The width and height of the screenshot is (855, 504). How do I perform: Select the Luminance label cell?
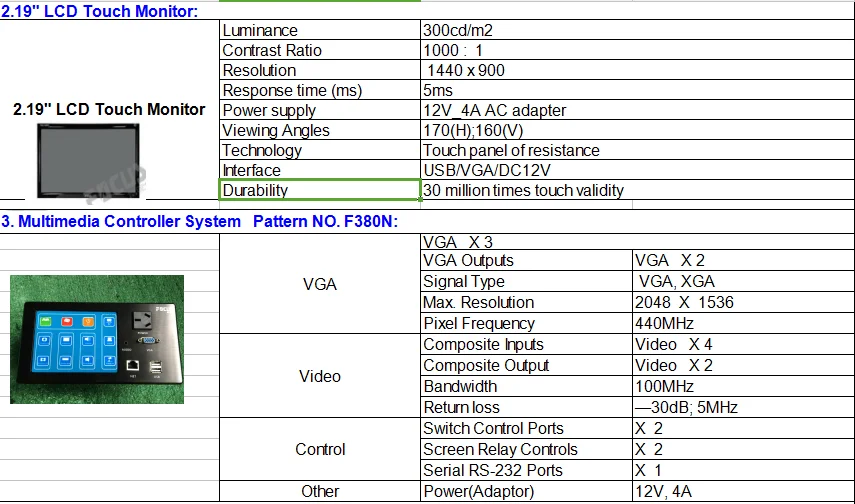tap(320, 30)
